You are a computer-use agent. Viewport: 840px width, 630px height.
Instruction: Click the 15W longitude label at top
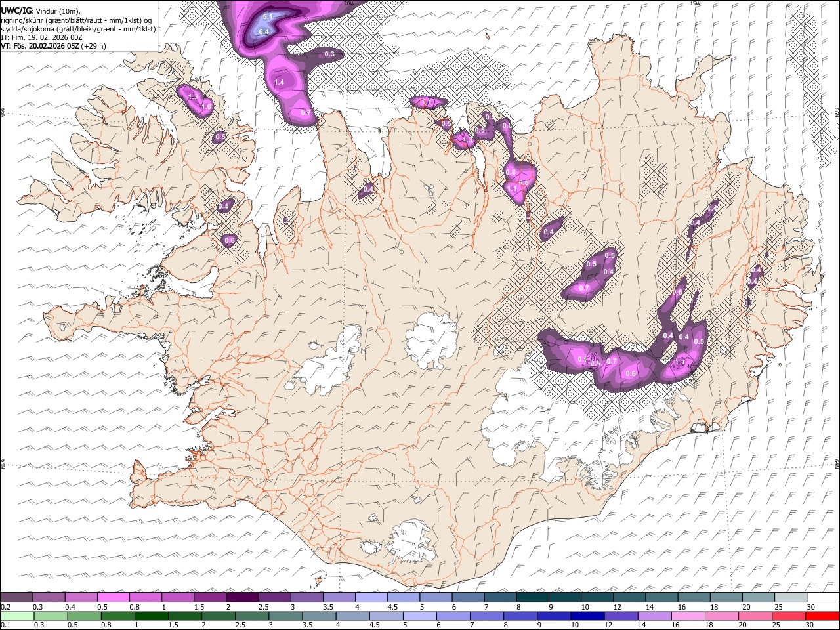[x=695, y=3]
